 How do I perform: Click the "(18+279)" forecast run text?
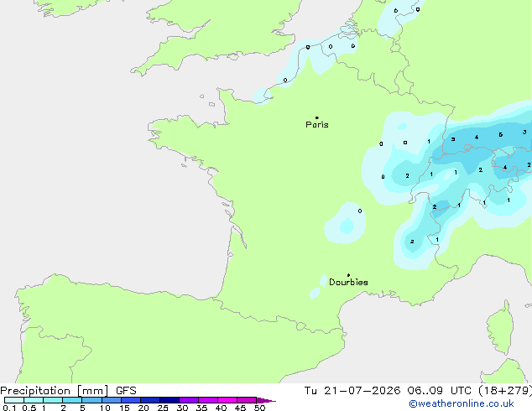click(x=505, y=391)
